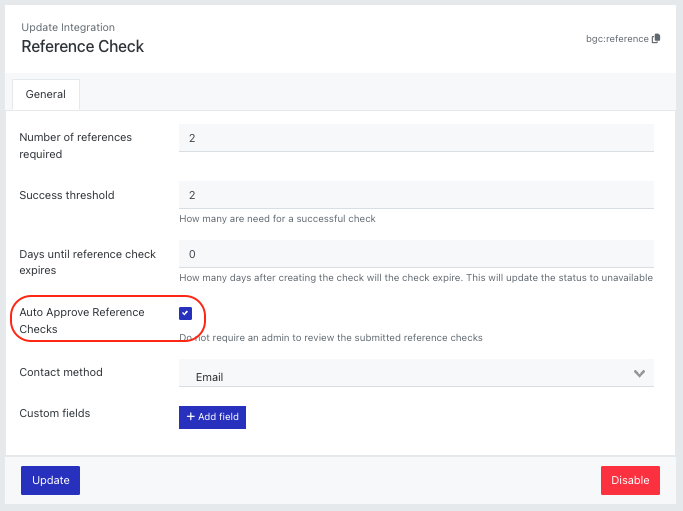Click the Days until reference check expires input
The height and width of the screenshot is (511, 683).
pos(416,254)
